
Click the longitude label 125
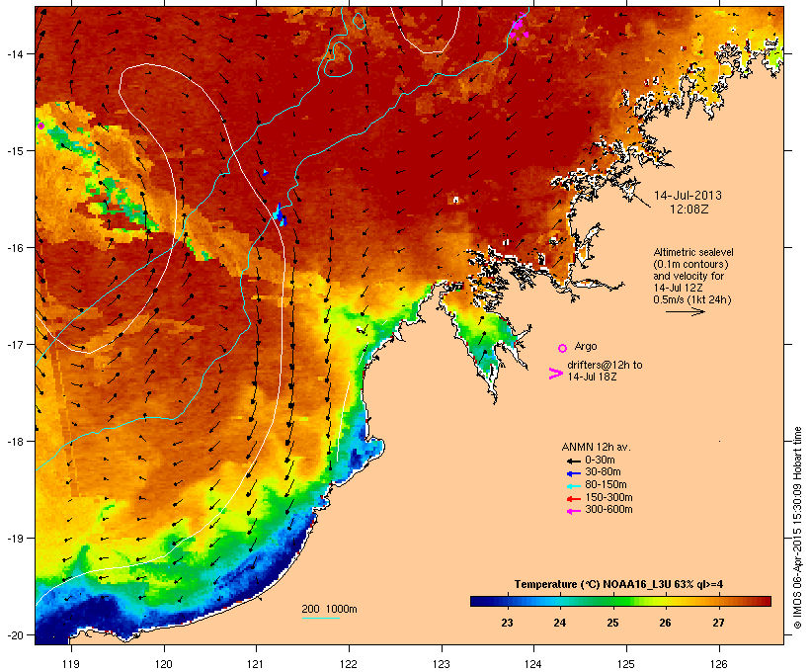pos(626,664)
